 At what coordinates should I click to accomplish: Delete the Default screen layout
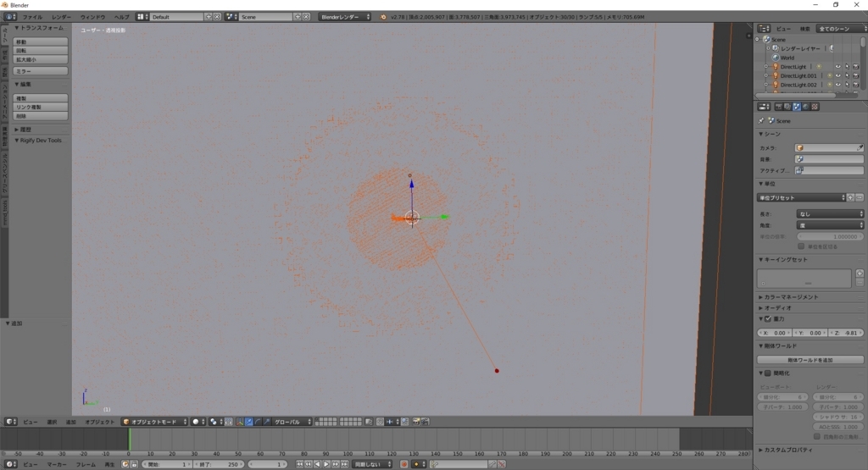coord(217,17)
